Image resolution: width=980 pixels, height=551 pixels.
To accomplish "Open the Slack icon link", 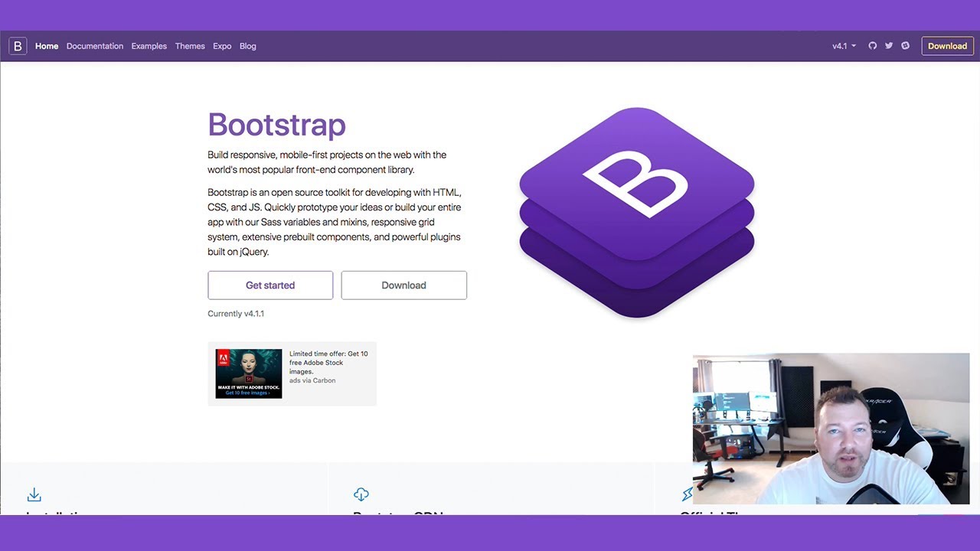I will (905, 46).
